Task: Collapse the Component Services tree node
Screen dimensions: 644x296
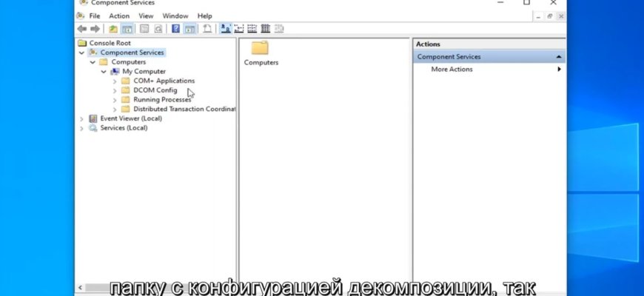Action: point(81,53)
